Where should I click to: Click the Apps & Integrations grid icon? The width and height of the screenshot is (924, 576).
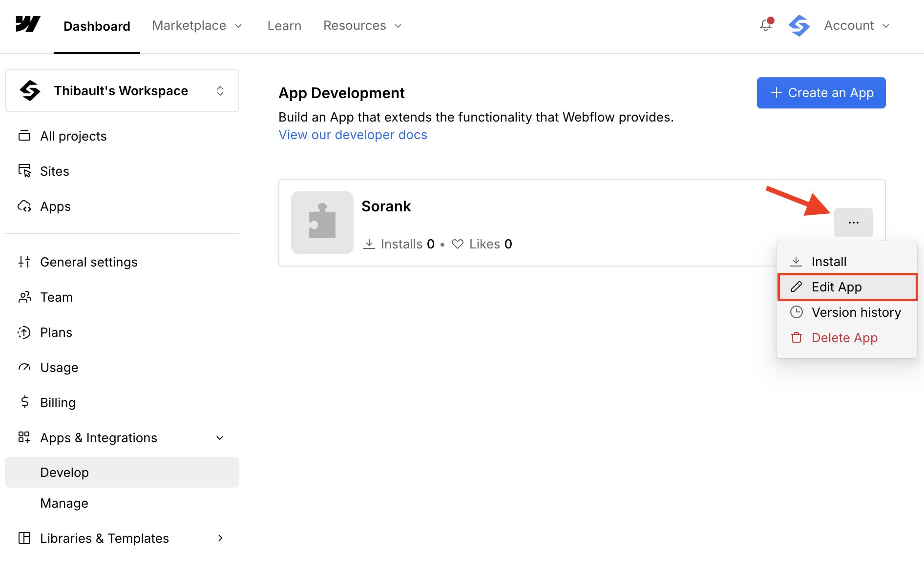[24, 437]
